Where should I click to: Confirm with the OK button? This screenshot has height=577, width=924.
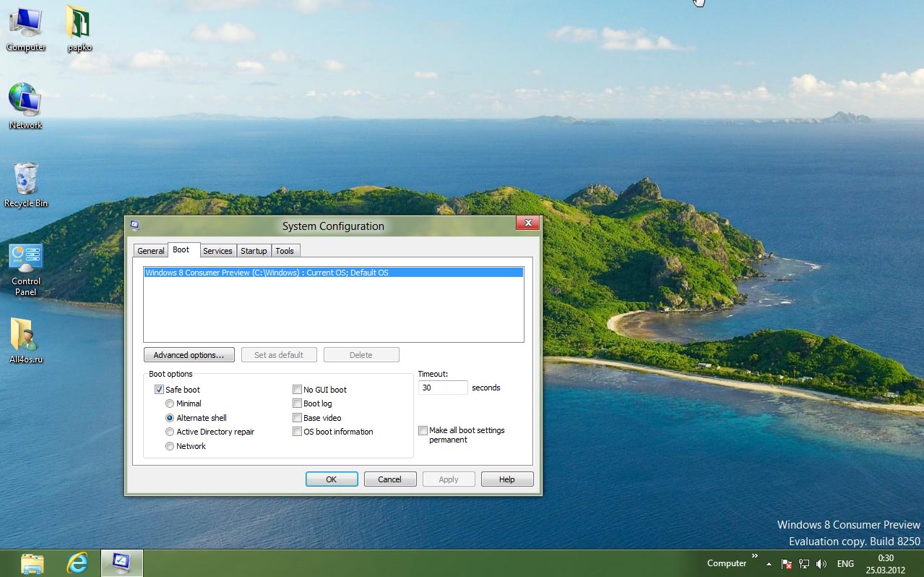332,479
